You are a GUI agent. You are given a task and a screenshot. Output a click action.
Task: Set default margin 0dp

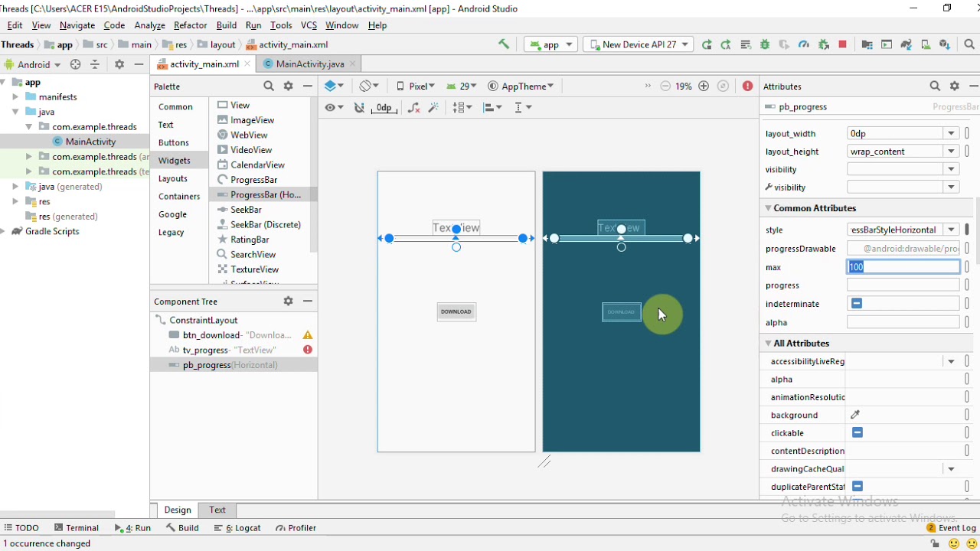[384, 108]
